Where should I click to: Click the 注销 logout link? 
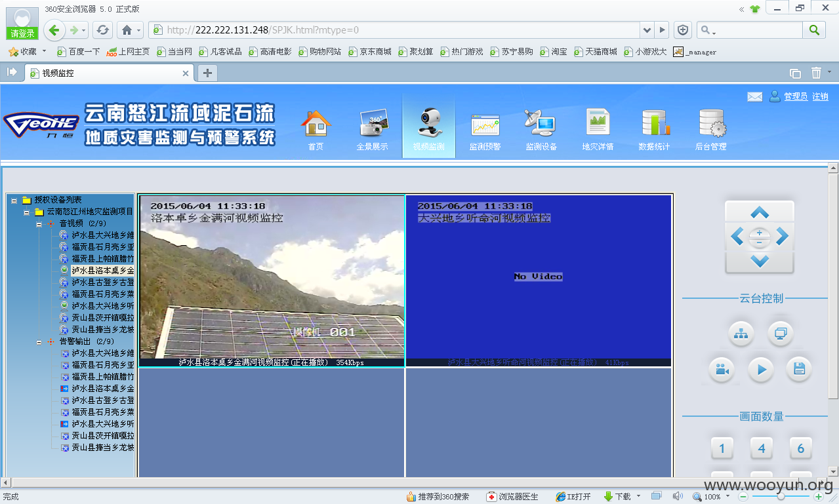(x=820, y=96)
